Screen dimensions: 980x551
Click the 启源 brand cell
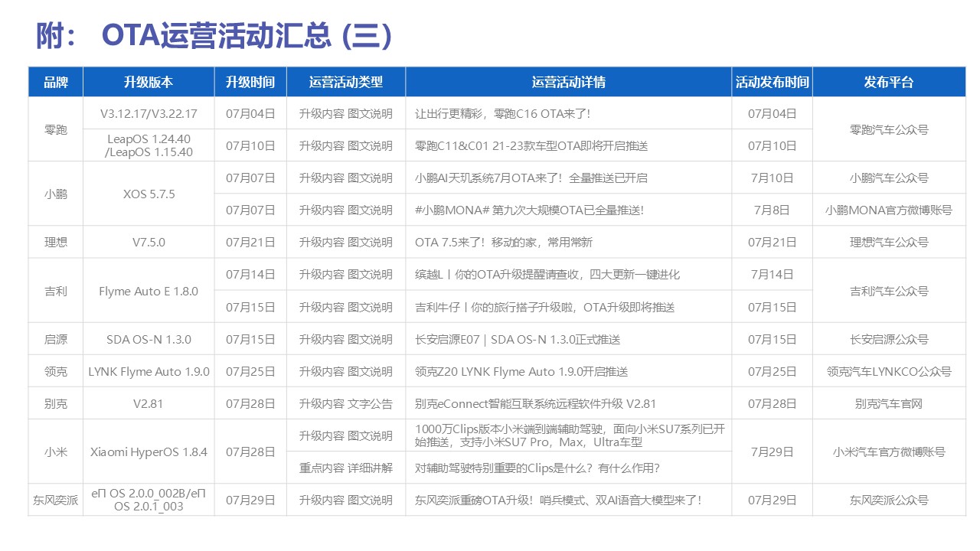pos(56,339)
